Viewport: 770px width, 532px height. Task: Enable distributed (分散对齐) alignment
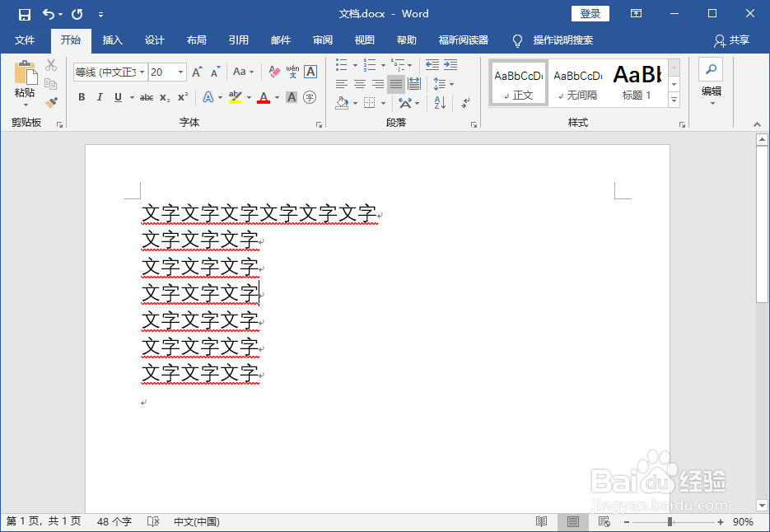(414, 83)
